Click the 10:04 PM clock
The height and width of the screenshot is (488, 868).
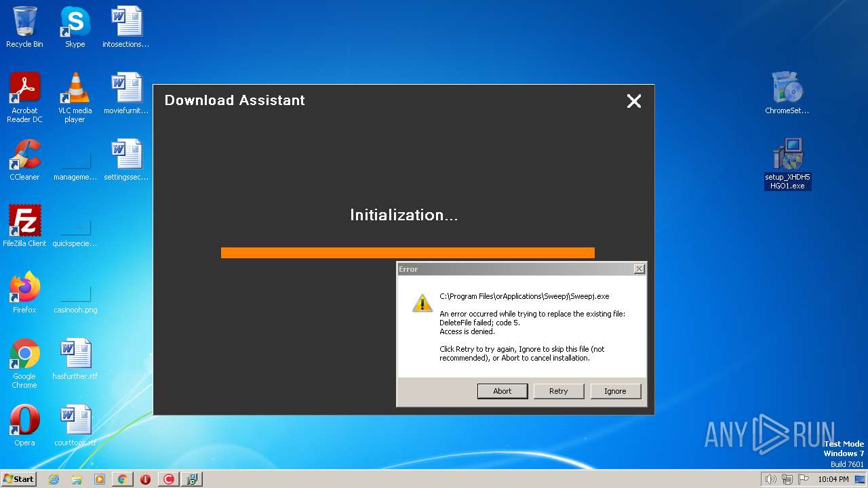833,479
